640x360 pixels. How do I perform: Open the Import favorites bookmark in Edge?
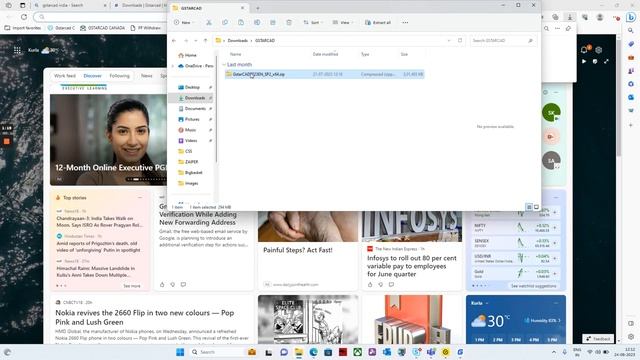(23, 28)
